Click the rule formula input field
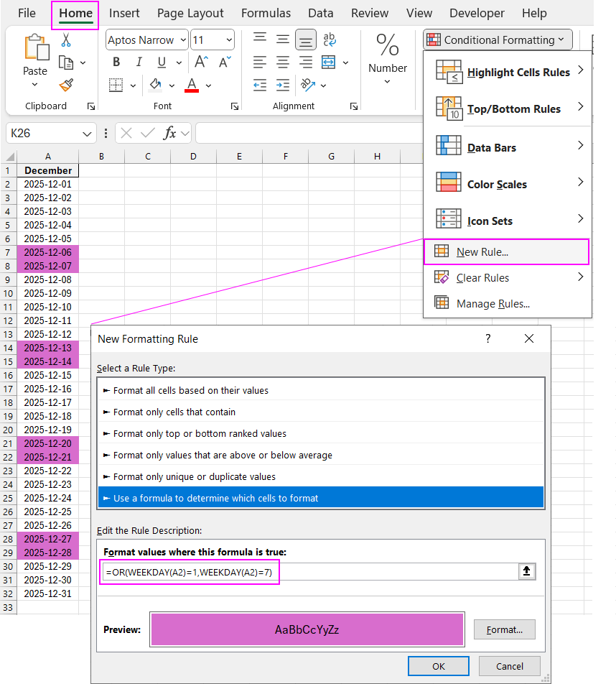 309,571
